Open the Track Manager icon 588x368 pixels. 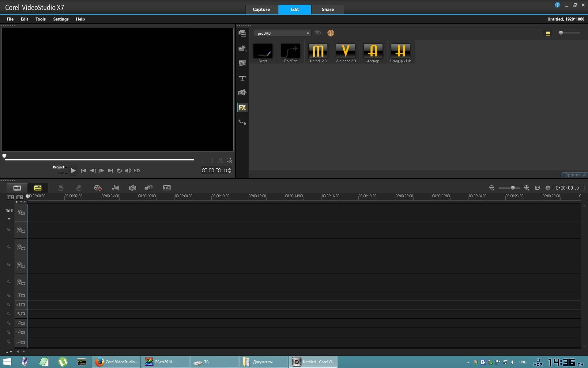tap(20, 197)
